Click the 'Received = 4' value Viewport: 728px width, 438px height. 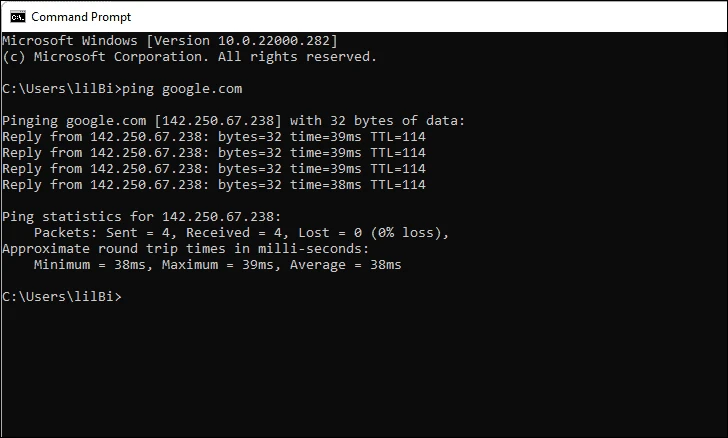click(x=234, y=233)
